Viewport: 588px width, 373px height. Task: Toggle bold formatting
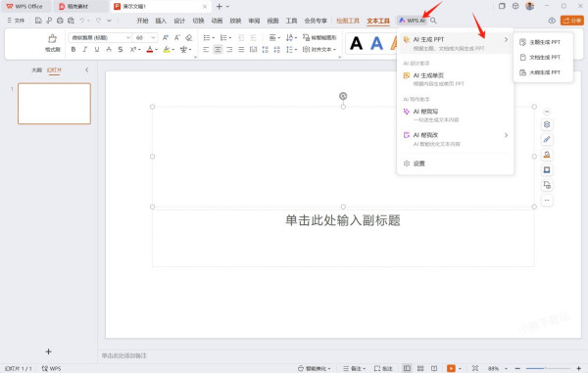(73, 49)
